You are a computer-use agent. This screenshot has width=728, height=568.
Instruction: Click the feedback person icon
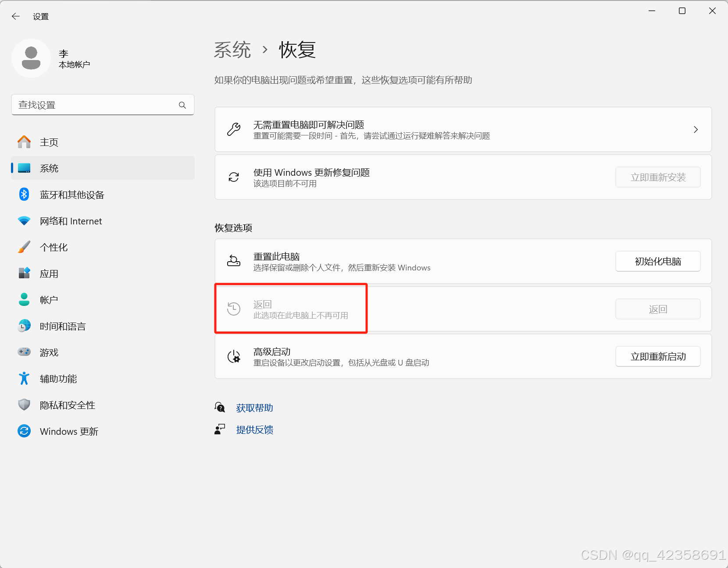220,429
